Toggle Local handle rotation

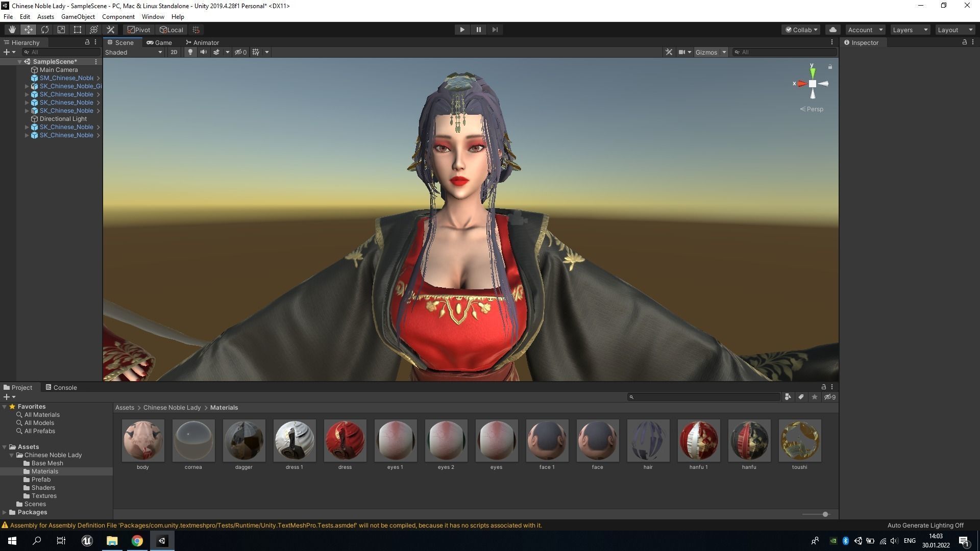pyautogui.click(x=171, y=30)
